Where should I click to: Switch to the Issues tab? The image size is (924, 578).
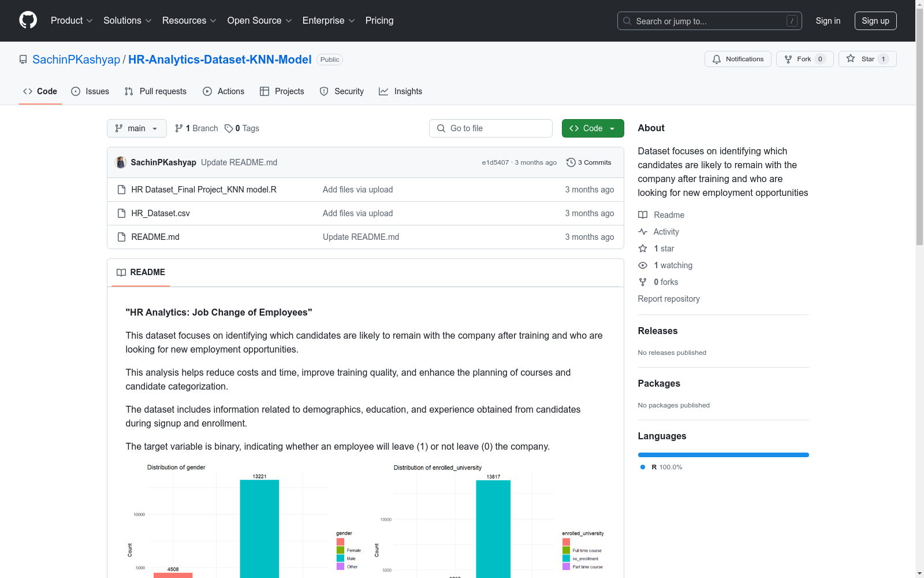tap(90, 91)
